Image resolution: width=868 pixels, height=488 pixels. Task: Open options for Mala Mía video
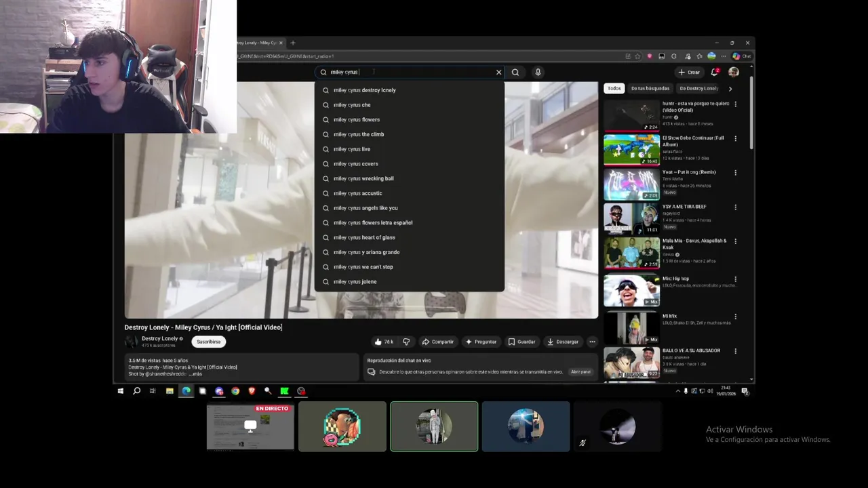[735, 241]
